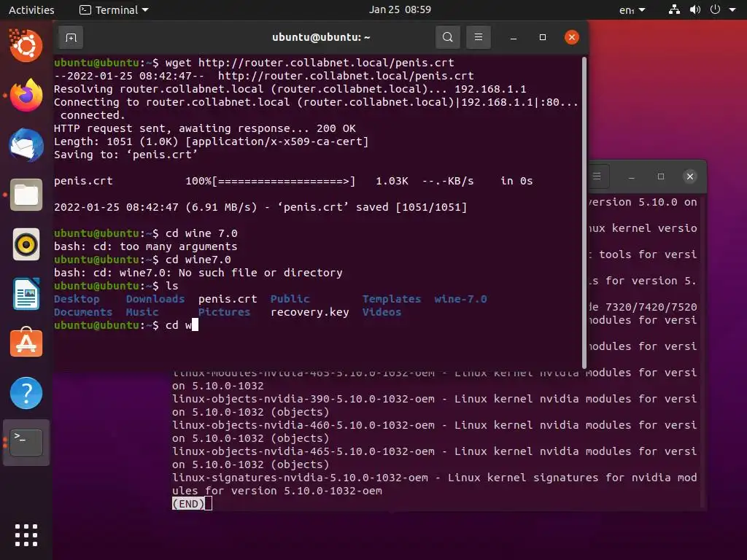Close the front terminal window
747x560 pixels.
pos(572,37)
